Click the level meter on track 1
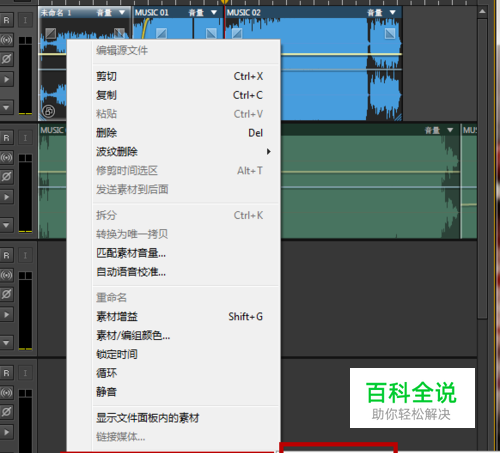The width and height of the screenshot is (500, 453). [x=25, y=75]
